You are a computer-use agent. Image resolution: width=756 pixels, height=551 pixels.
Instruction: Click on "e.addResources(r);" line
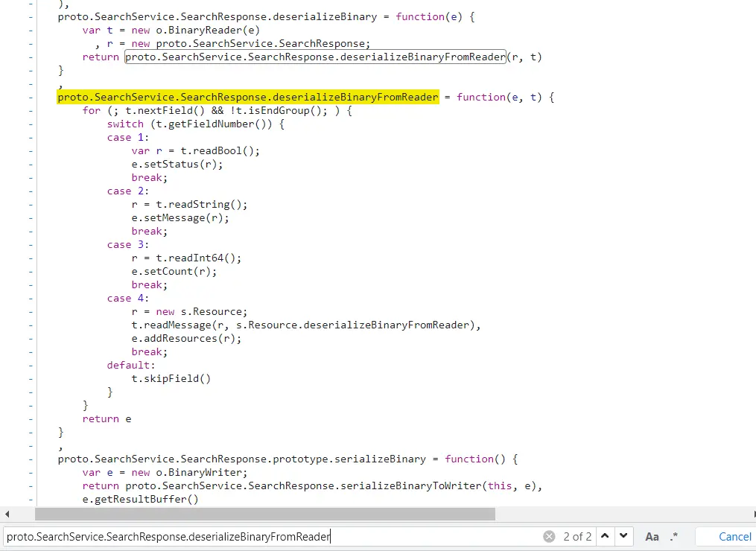click(x=186, y=338)
